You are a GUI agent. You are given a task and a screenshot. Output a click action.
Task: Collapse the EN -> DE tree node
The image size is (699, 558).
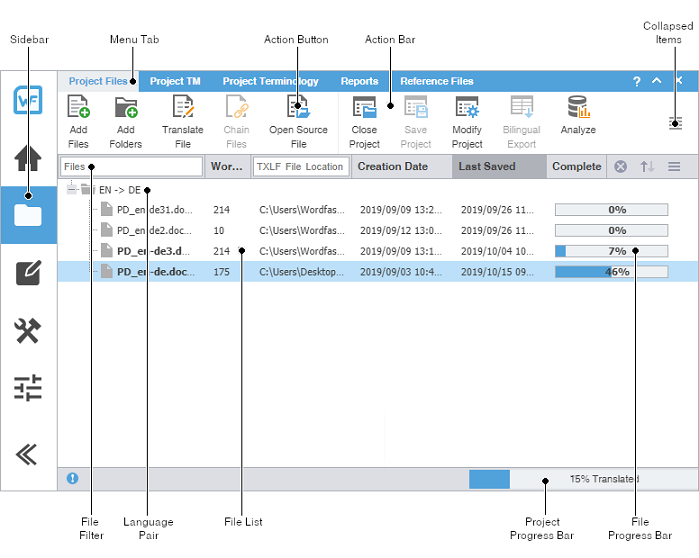72,189
